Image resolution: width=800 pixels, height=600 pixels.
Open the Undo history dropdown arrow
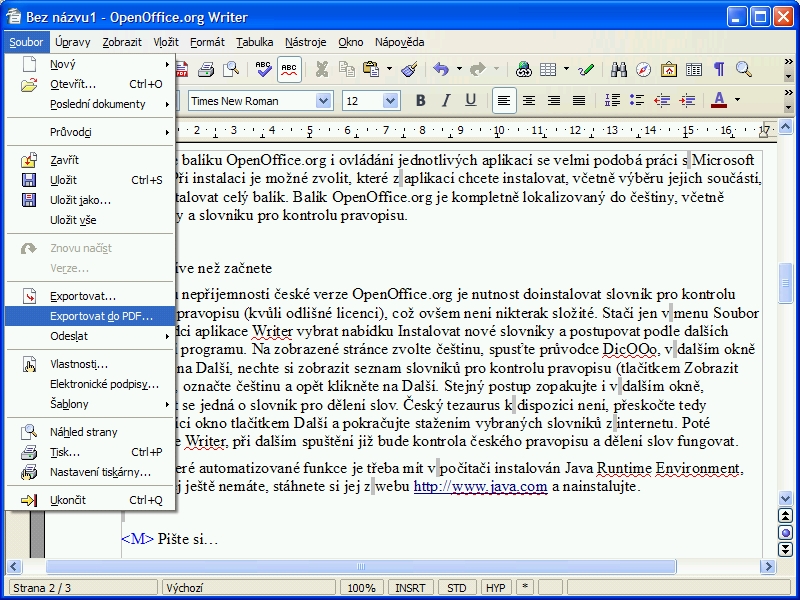[459, 69]
